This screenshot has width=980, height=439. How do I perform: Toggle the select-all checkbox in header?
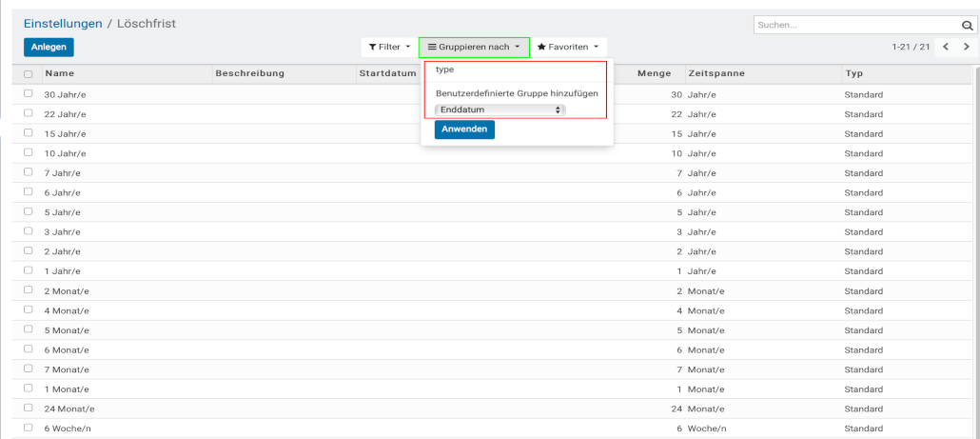point(29,74)
